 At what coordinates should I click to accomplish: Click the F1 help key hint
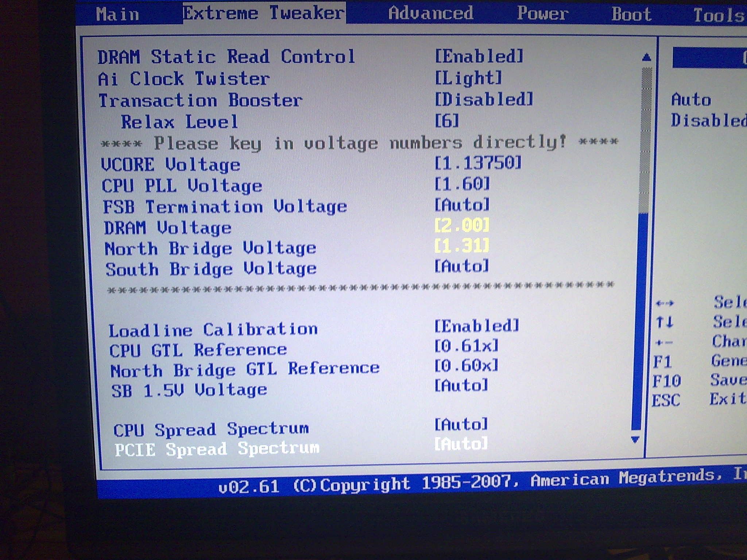click(x=663, y=362)
